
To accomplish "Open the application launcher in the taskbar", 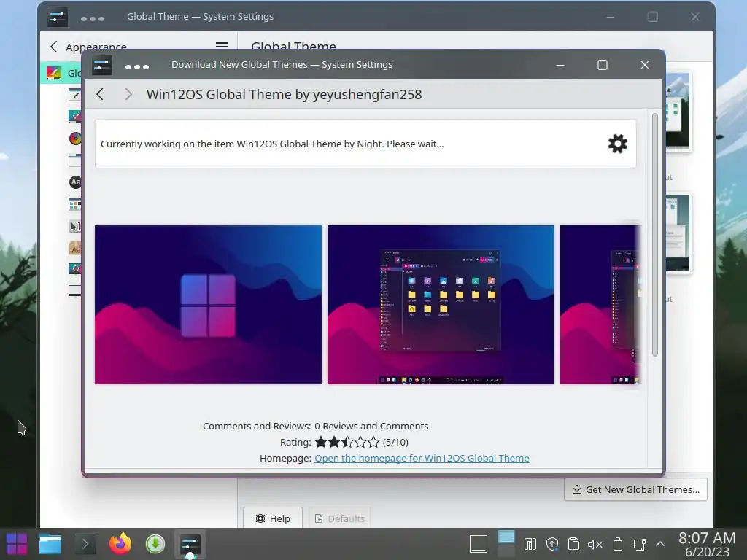I will [x=17, y=544].
